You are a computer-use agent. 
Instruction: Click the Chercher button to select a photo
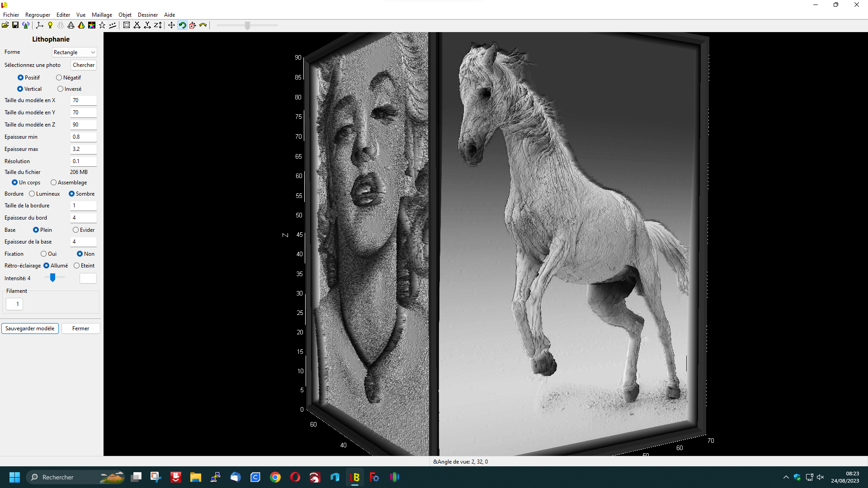tap(84, 65)
